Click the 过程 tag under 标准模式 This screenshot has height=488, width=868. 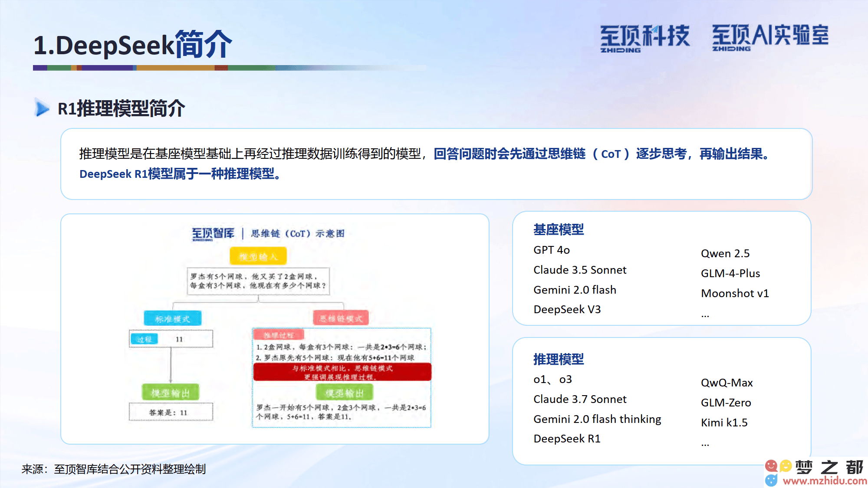click(144, 339)
